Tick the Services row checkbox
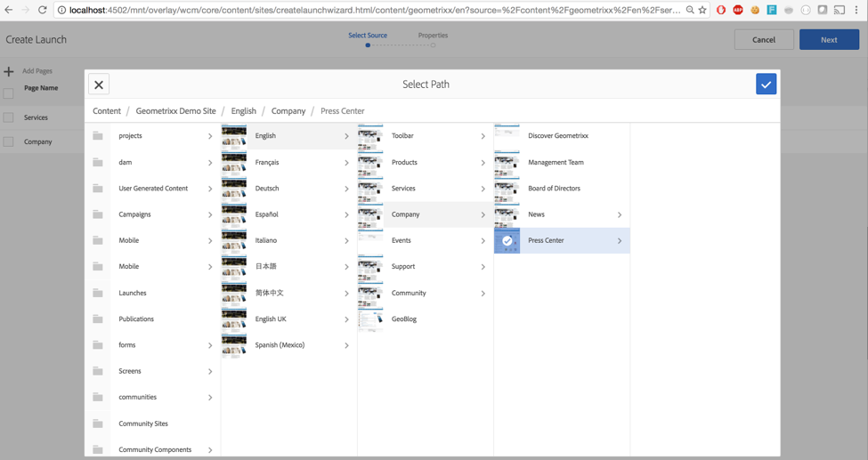The width and height of the screenshot is (868, 460). click(x=9, y=117)
